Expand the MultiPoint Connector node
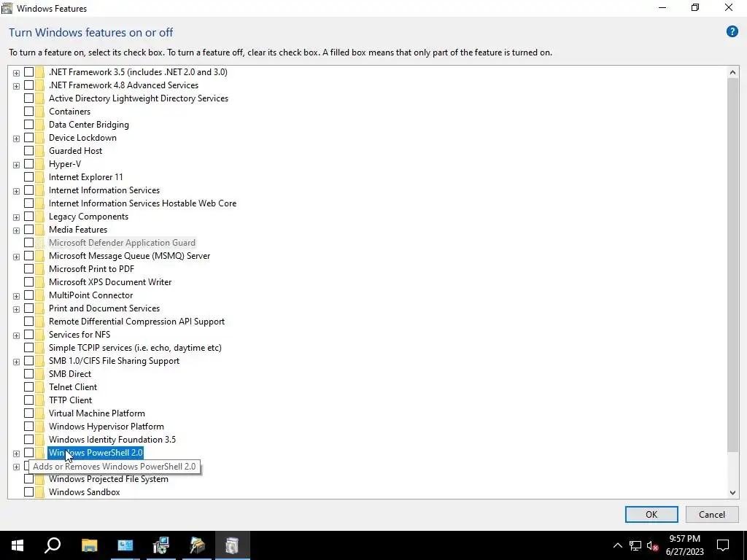 point(16,296)
